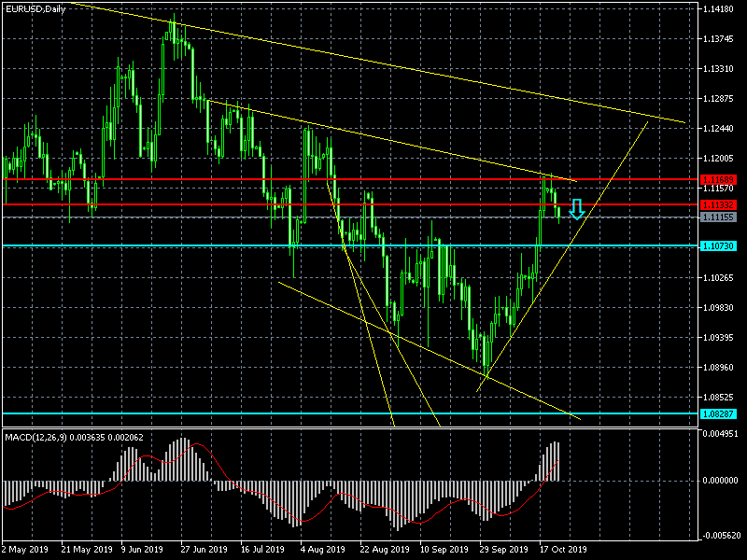The image size is (747, 560).
Task: Click the 0.000000 MACD zero level label
Action: pos(720,481)
